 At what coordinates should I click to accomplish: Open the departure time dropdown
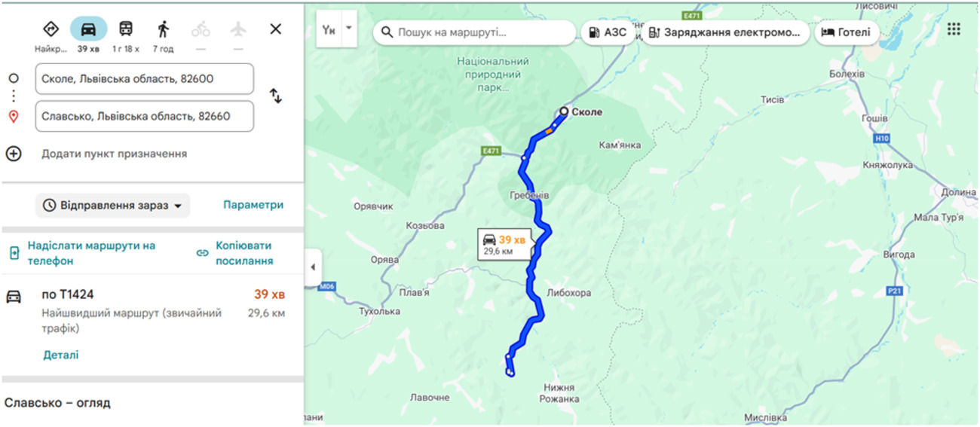tap(112, 206)
